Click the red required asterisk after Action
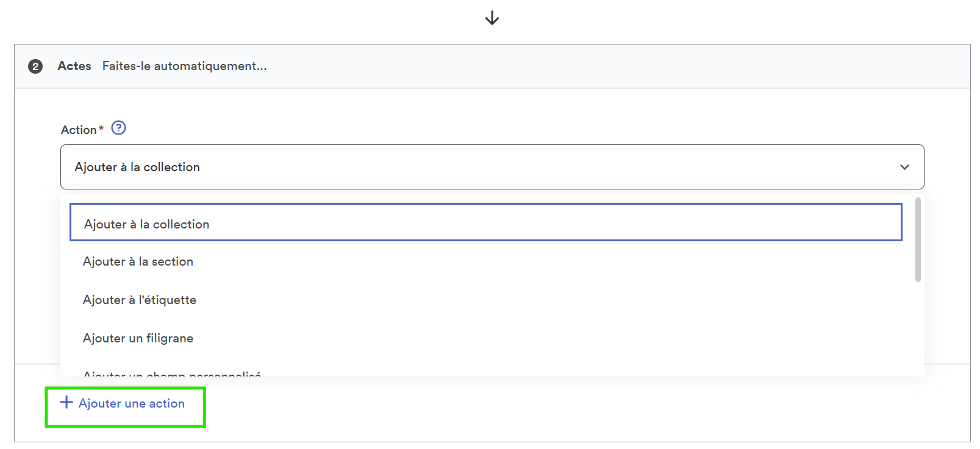 click(x=101, y=128)
